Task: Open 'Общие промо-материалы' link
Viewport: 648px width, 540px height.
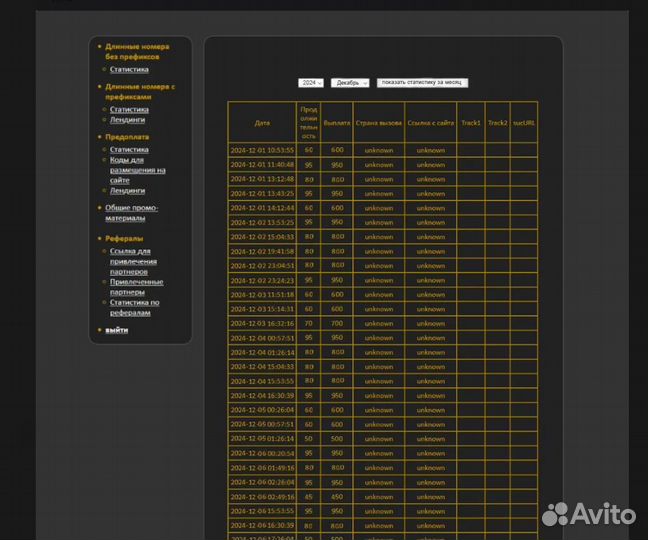Action: tap(131, 212)
